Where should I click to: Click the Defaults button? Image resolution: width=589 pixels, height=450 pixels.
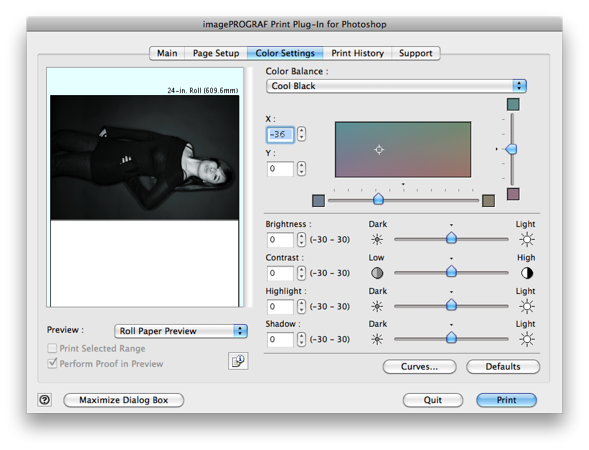click(503, 367)
